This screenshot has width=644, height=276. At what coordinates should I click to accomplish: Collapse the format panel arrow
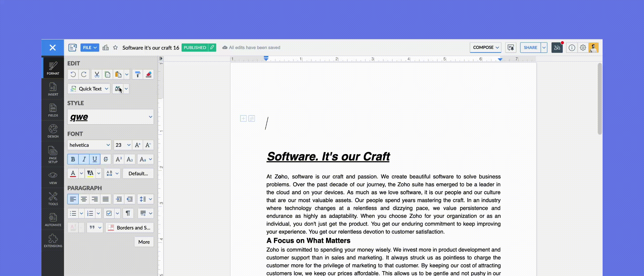(161, 59)
